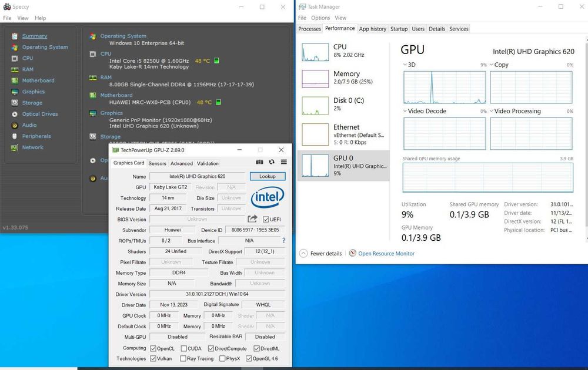
Task: Click the CPU temperature green indicator in Speccy
Action: tap(216, 60)
